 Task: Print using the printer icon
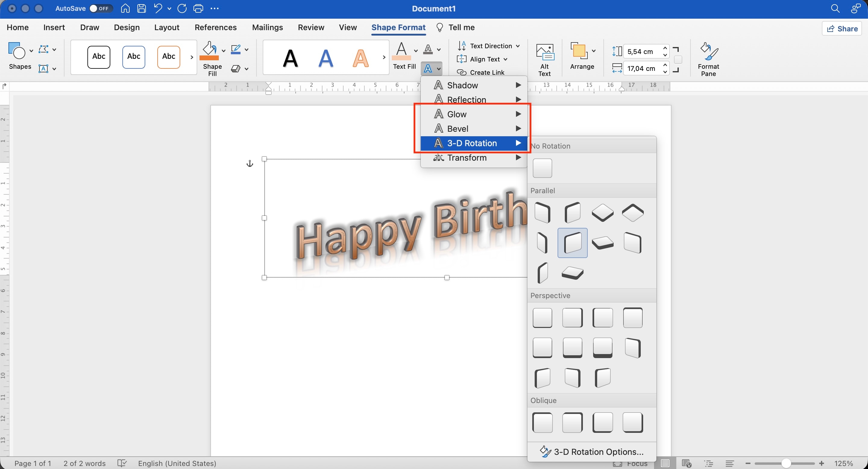pos(198,8)
